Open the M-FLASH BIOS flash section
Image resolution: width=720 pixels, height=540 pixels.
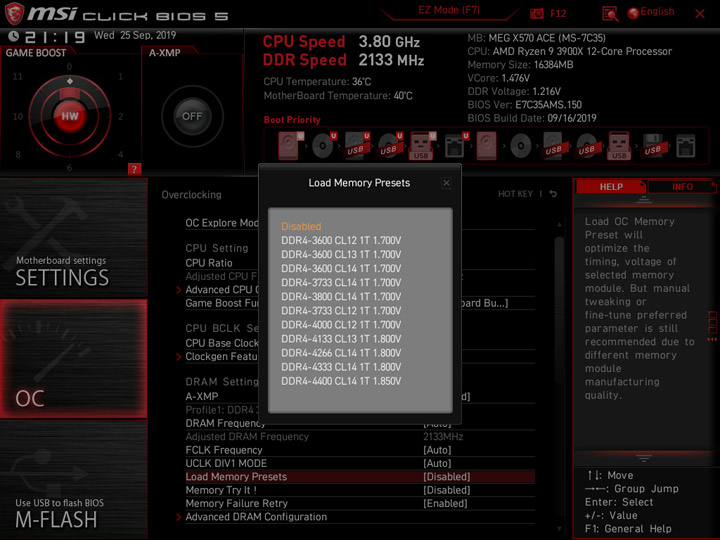tap(73, 480)
